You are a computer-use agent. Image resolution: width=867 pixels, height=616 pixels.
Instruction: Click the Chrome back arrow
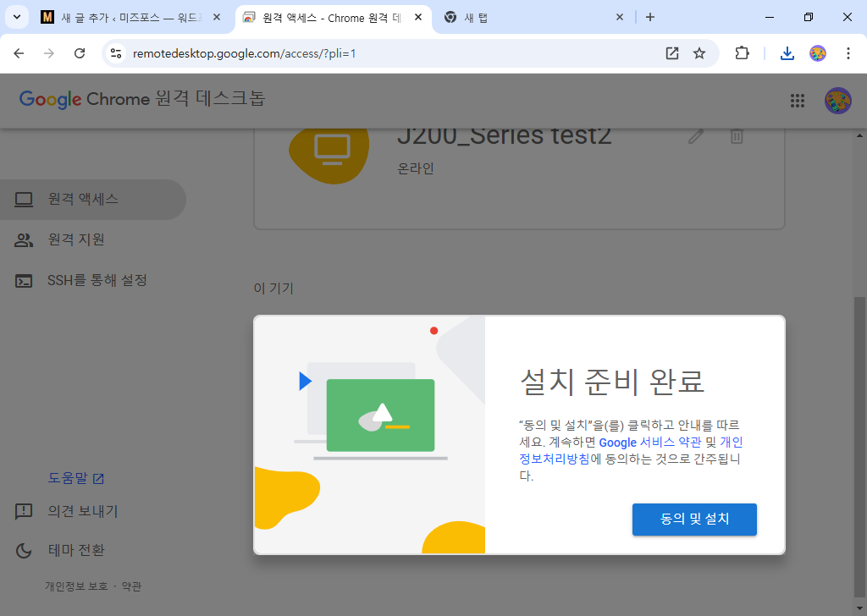point(19,53)
